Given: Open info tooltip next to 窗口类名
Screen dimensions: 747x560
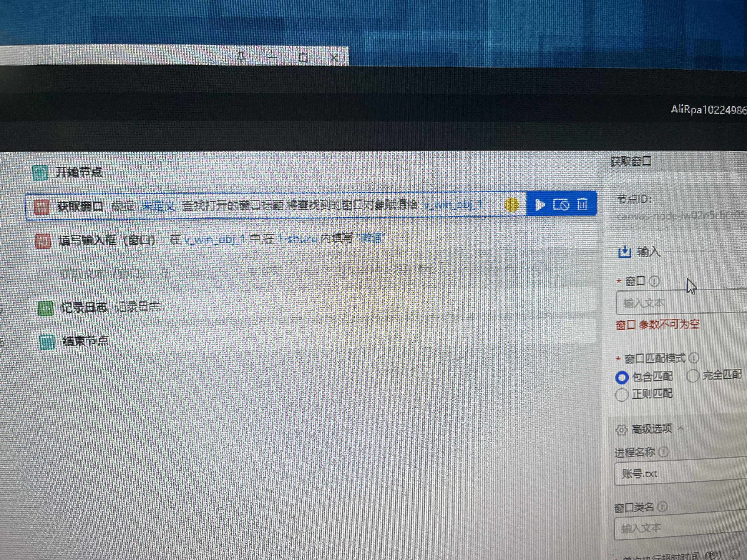Looking at the screenshot, I should pyautogui.click(x=662, y=506).
